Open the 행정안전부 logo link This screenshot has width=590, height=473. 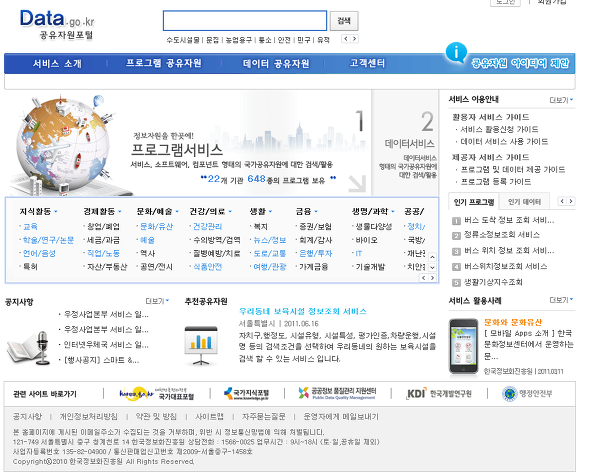527,394
